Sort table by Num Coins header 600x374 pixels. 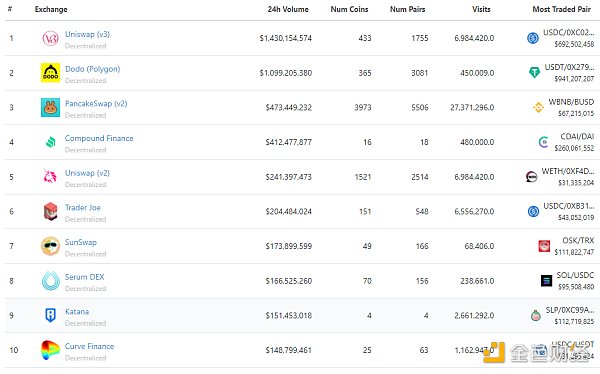[349, 9]
